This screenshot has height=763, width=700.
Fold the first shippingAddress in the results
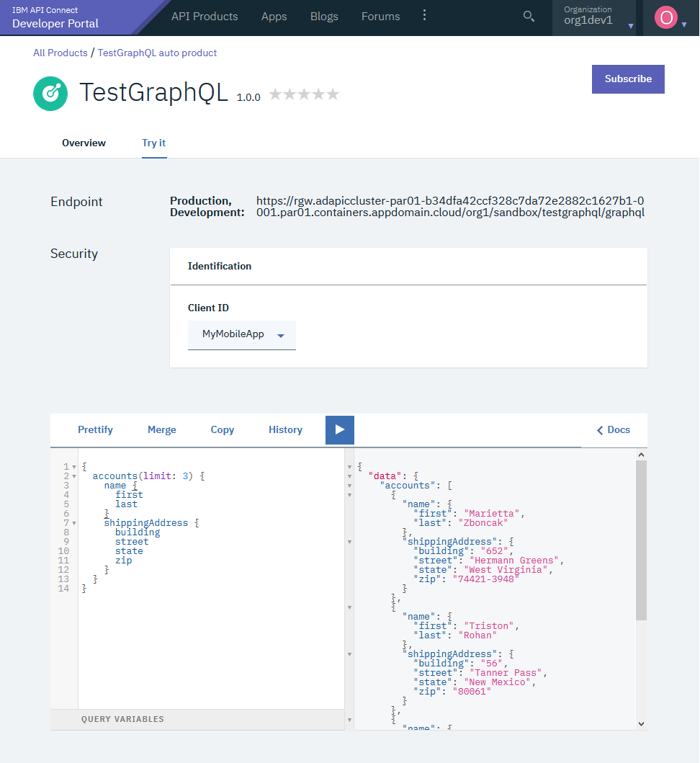(x=350, y=542)
